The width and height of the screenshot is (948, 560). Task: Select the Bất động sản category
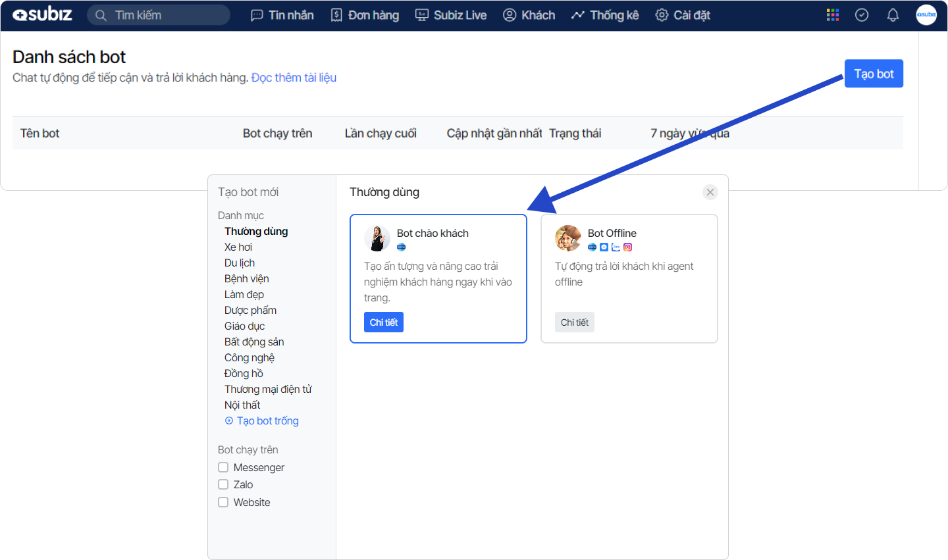point(254,342)
